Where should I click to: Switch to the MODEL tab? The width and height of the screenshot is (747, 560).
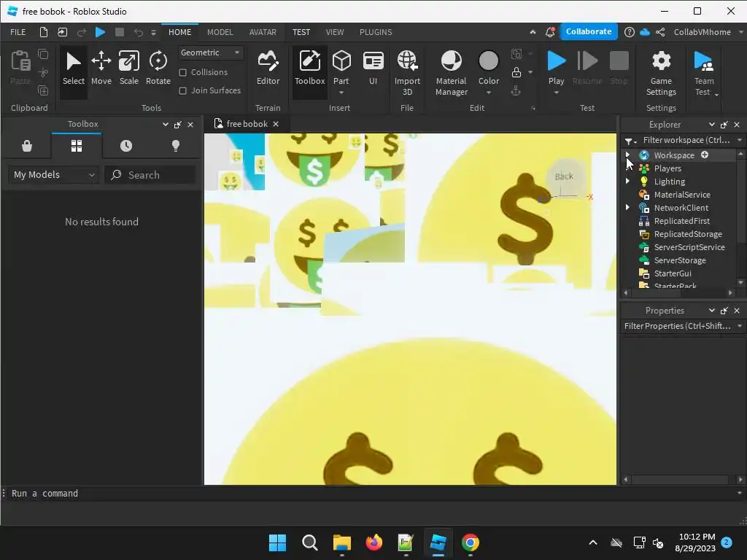(x=220, y=32)
